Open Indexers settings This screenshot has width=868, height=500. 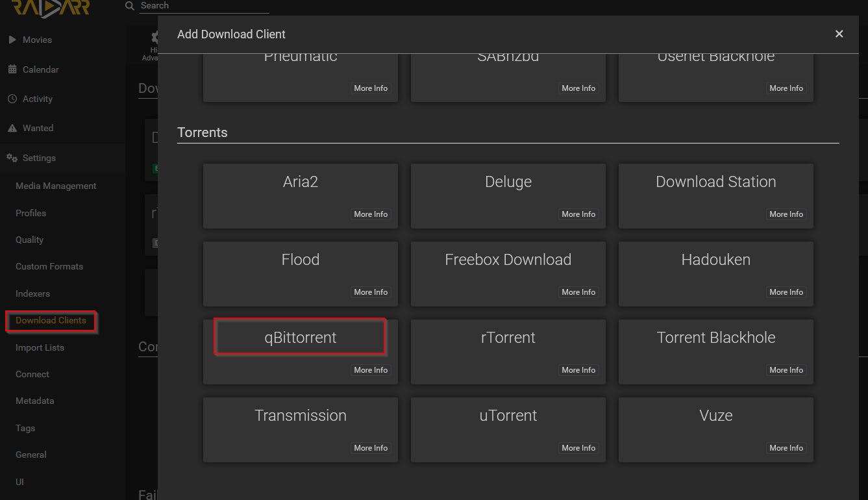click(x=32, y=294)
